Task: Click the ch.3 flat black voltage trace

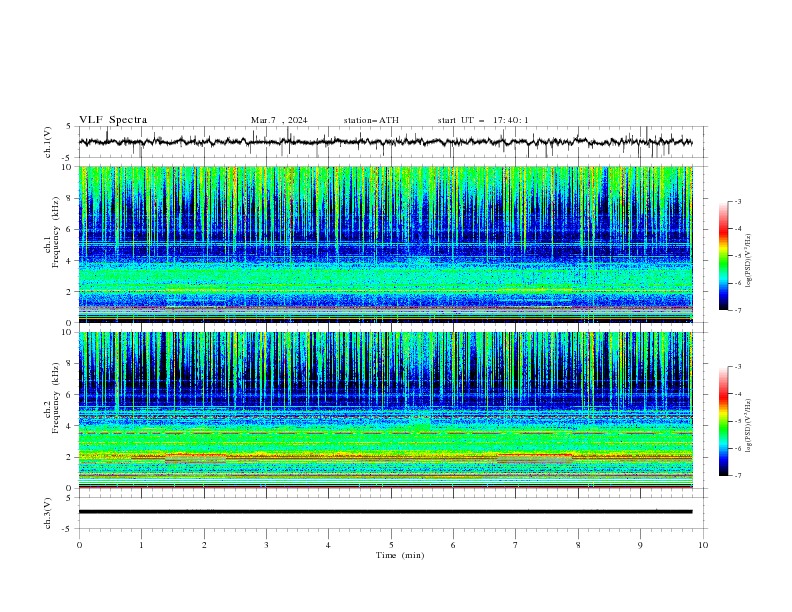Action: pos(385,512)
